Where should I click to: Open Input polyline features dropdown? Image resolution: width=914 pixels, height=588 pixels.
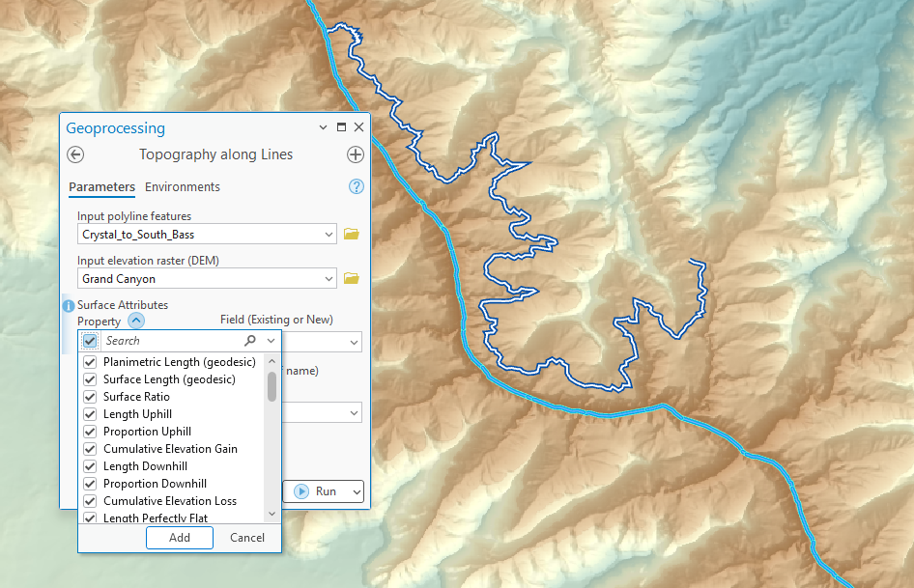click(x=328, y=235)
